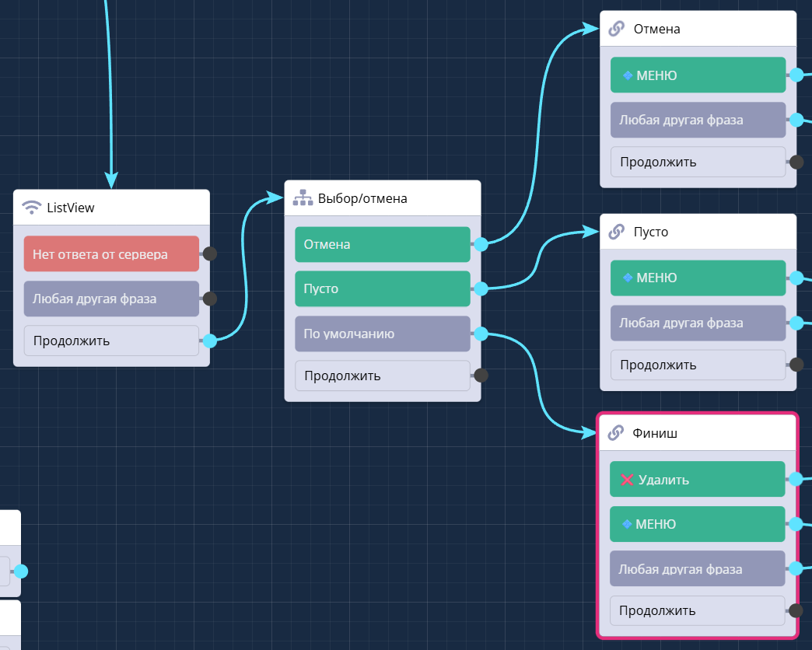The height and width of the screenshot is (650, 812).
Task: Select the green Пусто condition block
Action: (x=382, y=288)
